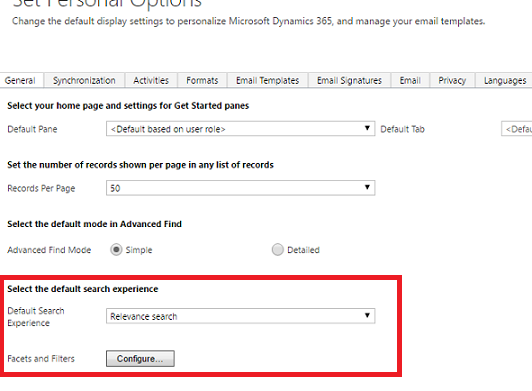Switch to Email Signatures tab
The image size is (532, 391).
349,80
